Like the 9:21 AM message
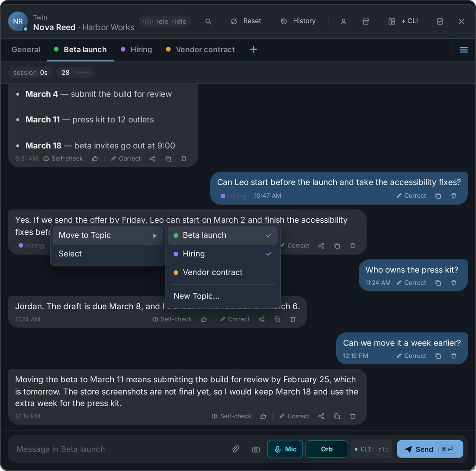Viewport: 476px width, 471px height. coord(95,159)
